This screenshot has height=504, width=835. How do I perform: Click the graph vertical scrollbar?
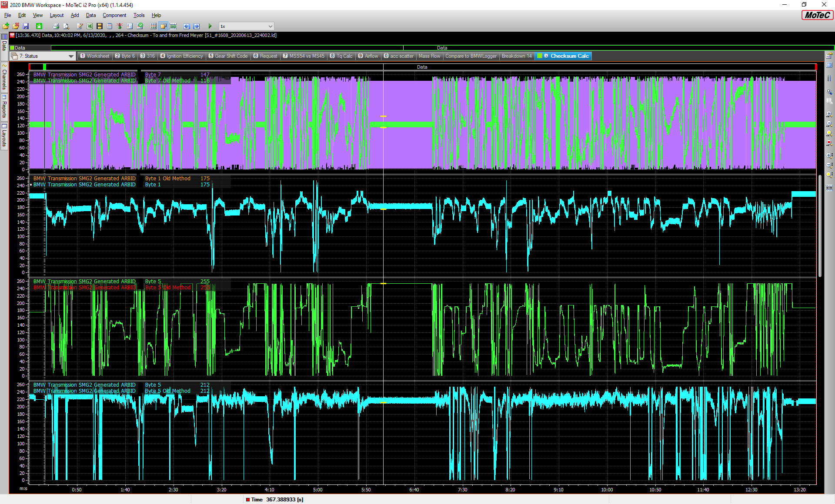click(x=820, y=226)
